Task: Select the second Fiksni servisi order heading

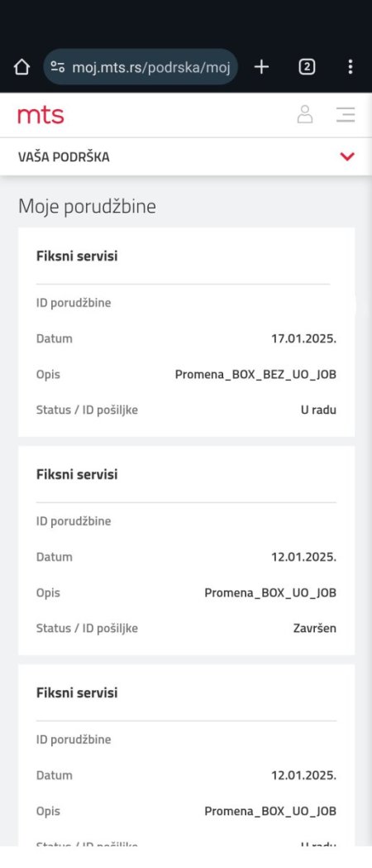Action: (x=77, y=474)
